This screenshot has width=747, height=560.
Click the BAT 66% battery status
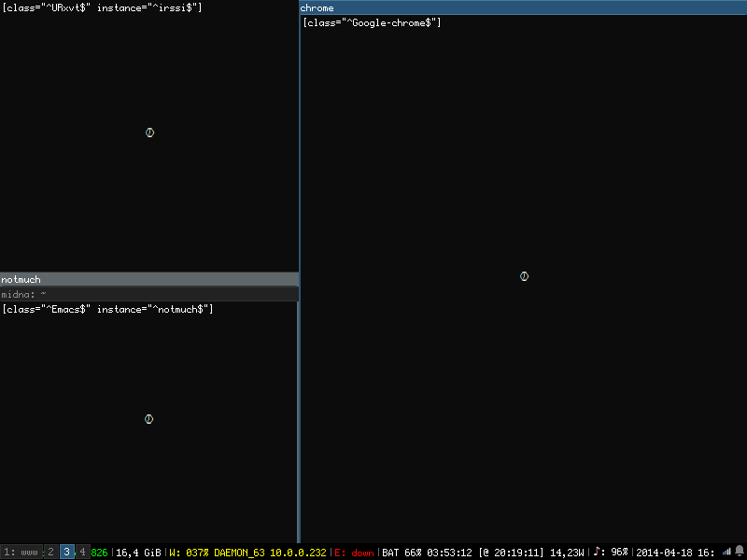(402, 553)
